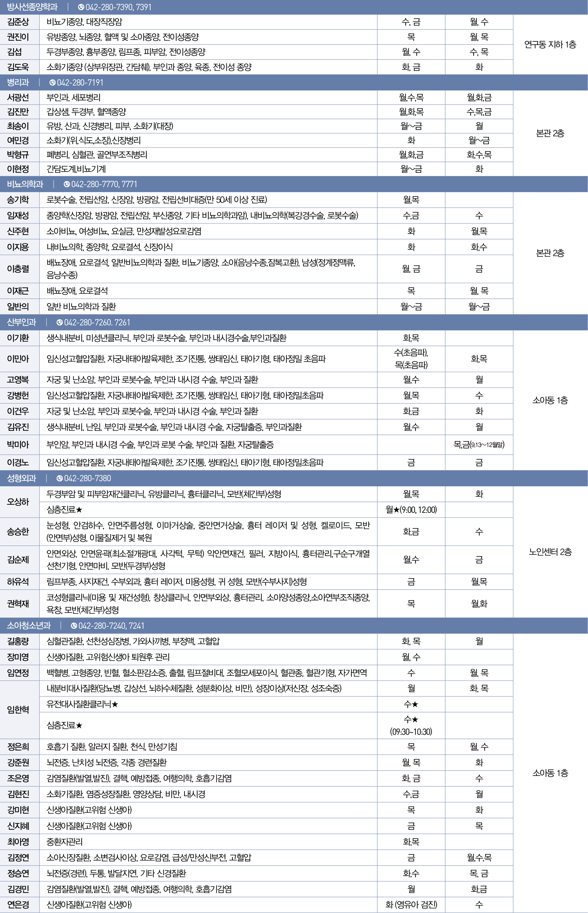The height and width of the screenshot is (913, 588).
Task: Click doctor name 김유진
Action: [x=18, y=427]
